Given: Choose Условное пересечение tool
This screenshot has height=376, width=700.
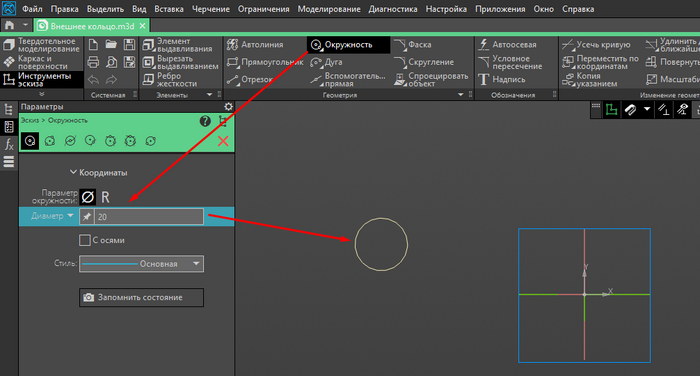Looking at the screenshot, I should coord(510,62).
